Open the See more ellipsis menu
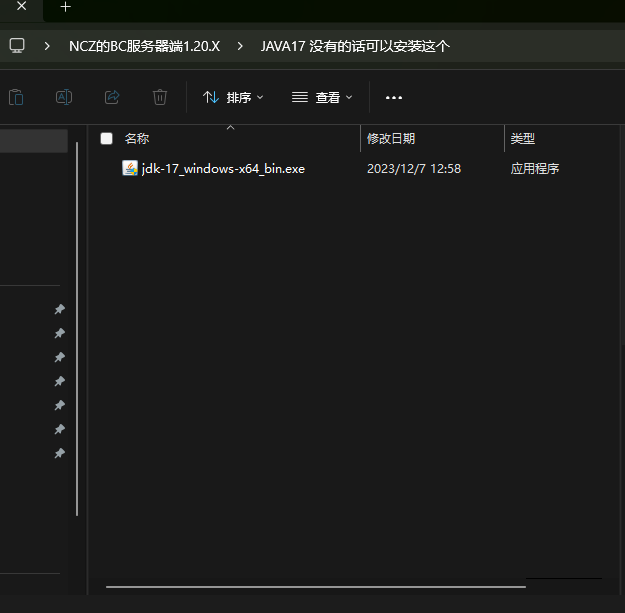Screen dimensions: 625x613 [394, 98]
